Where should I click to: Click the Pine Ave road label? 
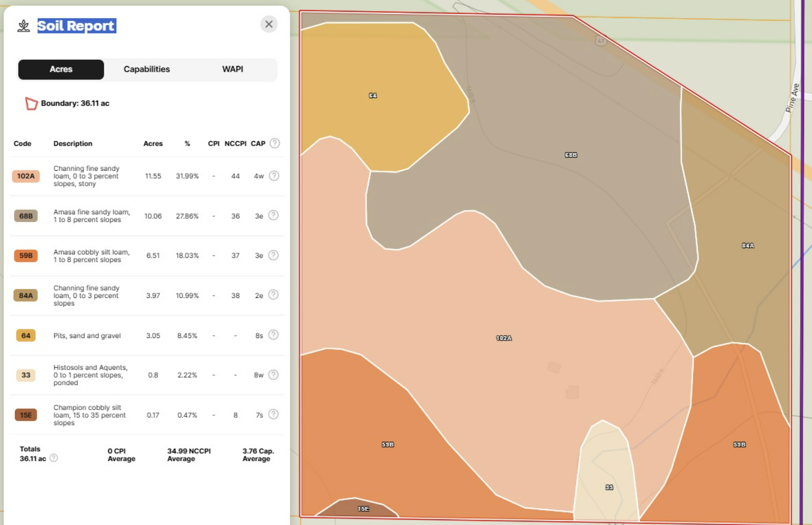click(x=793, y=98)
